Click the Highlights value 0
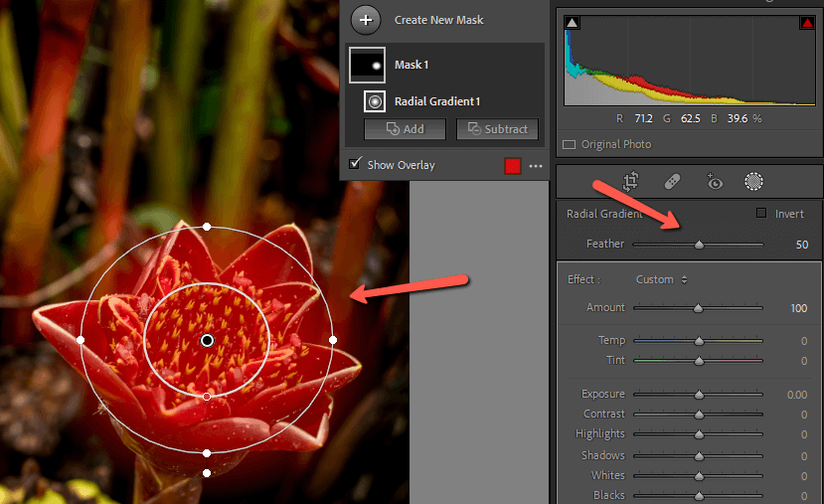This screenshot has width=824, height=504. pos(804,434)
